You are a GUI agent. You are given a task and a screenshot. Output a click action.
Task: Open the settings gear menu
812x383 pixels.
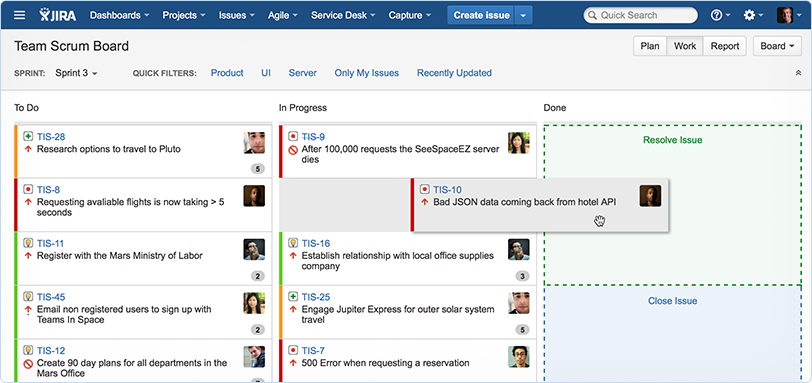click(x=752, y=15)
